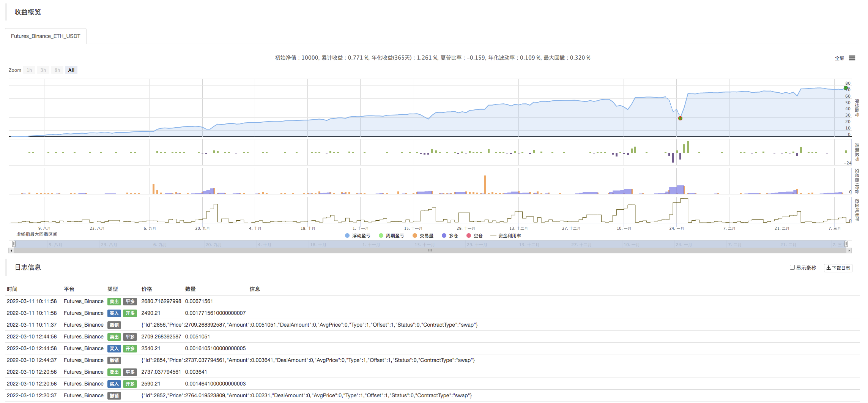Toggle 浮动盈亏 series in legend

pyautogui.click(x=357, y=236)
